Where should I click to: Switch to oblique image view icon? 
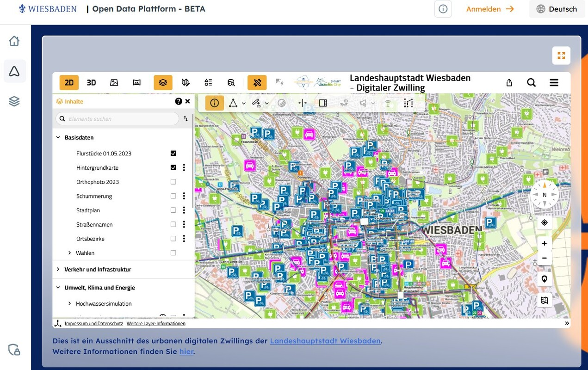114,82
